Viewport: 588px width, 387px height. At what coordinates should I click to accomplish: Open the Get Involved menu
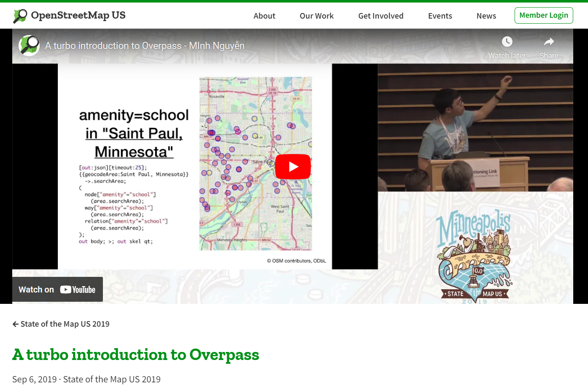point(381,16)
